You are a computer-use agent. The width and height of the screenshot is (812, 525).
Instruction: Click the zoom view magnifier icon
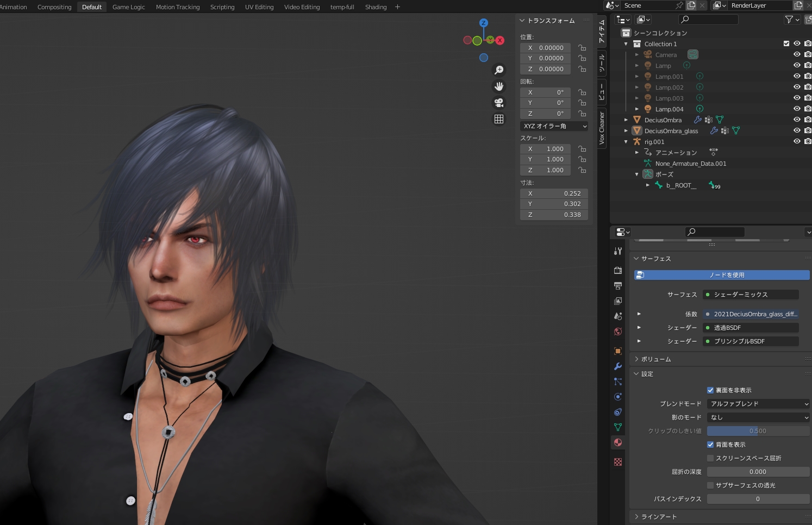point(498,70)
